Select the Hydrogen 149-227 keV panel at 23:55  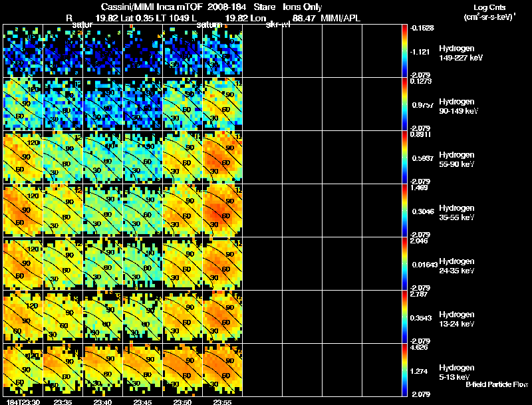pyautogui.click(x=222, y=51)
